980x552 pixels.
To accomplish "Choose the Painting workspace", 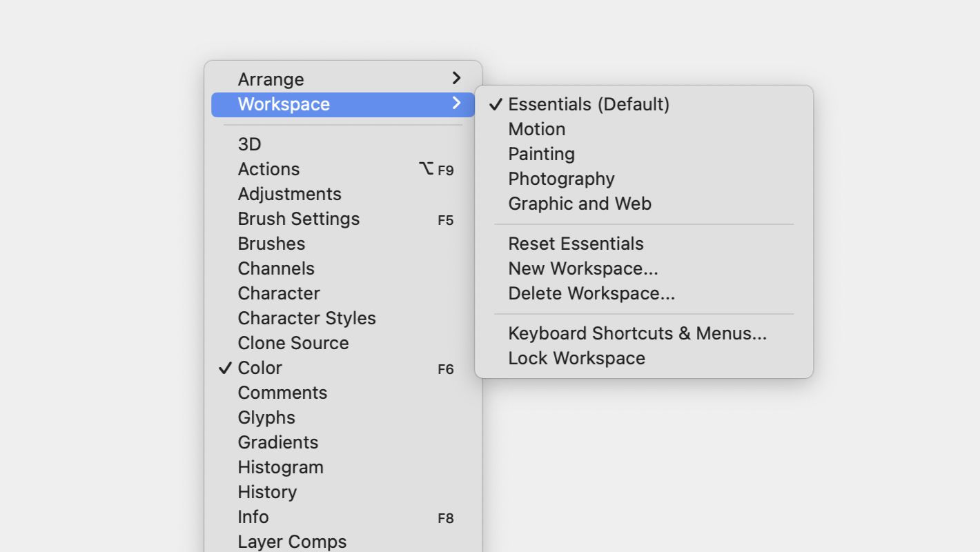I will [x=541, y=154].
